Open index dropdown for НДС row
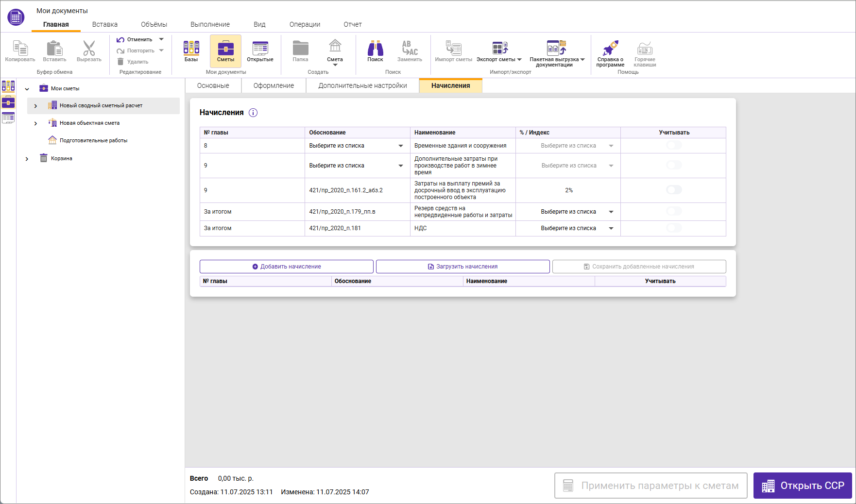856x504 pixels. pyautogui.click(x=611, y=228)
